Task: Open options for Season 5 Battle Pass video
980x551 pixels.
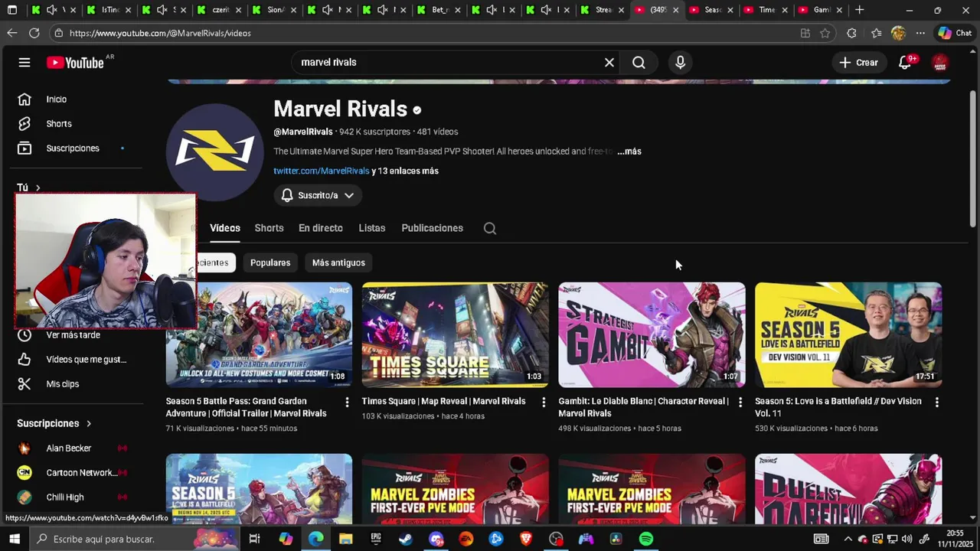Action: [x=347, y=402]
